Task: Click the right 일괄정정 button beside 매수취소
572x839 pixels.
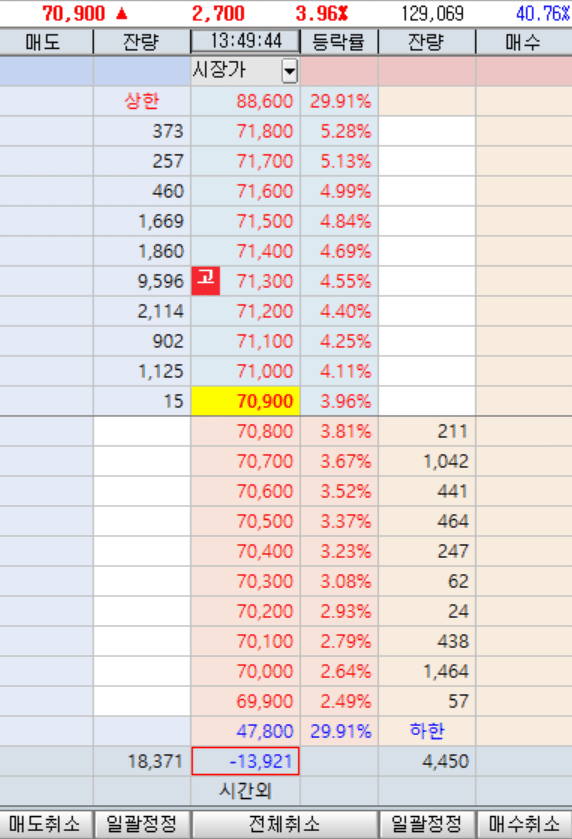Action: coord(426,824)
